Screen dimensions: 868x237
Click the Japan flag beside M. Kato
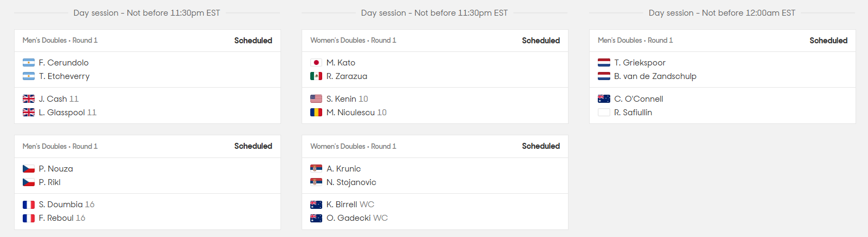coord(316,63)
